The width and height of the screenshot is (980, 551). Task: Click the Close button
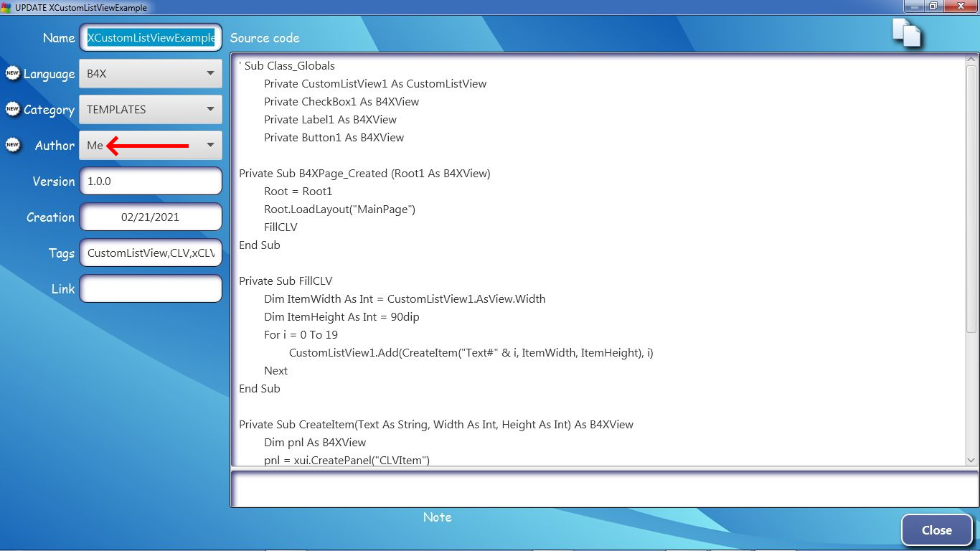936,530
